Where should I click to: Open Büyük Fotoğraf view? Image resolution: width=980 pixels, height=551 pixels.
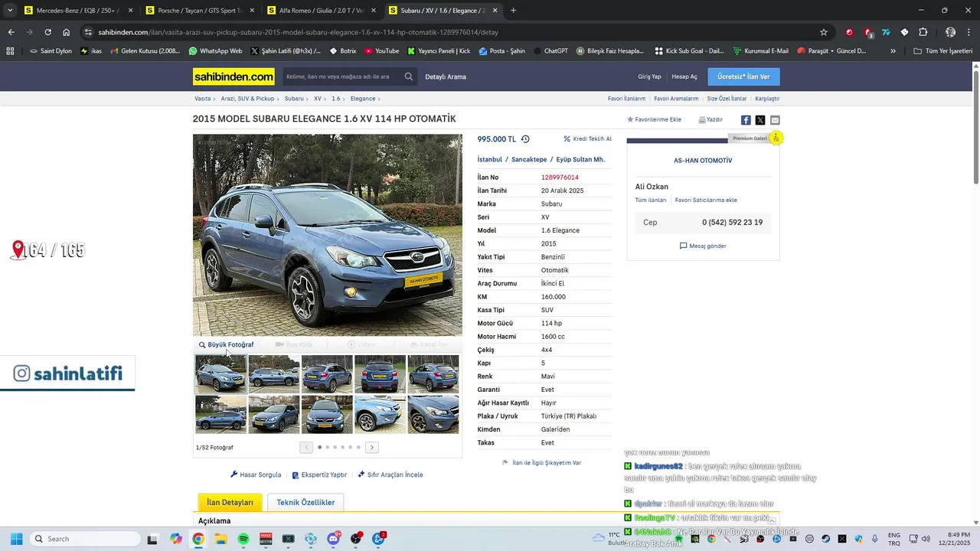click(x=226, y=344)
